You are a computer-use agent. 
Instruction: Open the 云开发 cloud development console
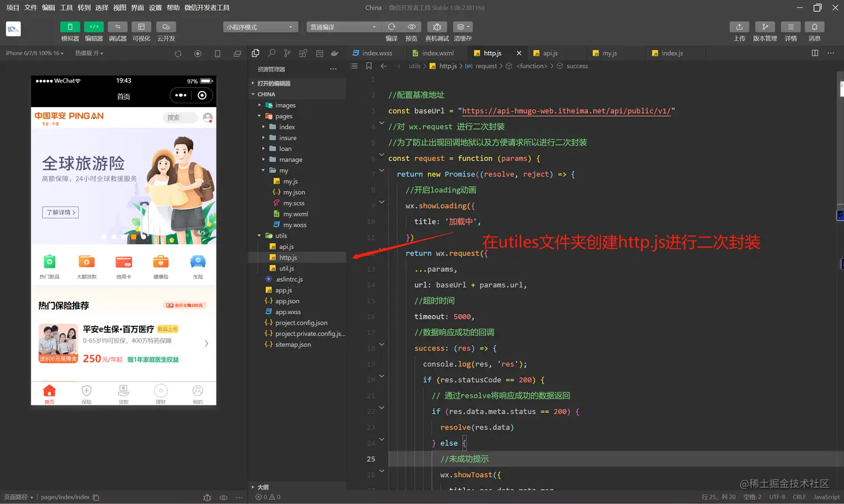(166, 27)
